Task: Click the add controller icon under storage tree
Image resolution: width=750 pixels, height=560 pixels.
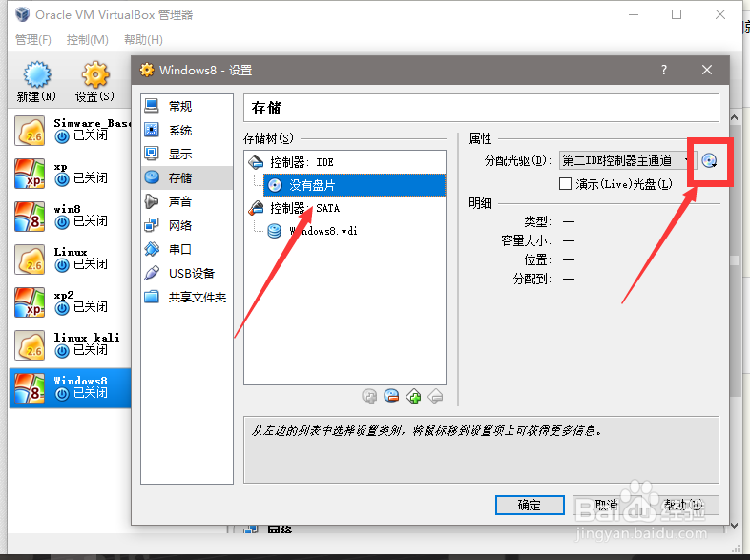Action: (x=369, y=397)
